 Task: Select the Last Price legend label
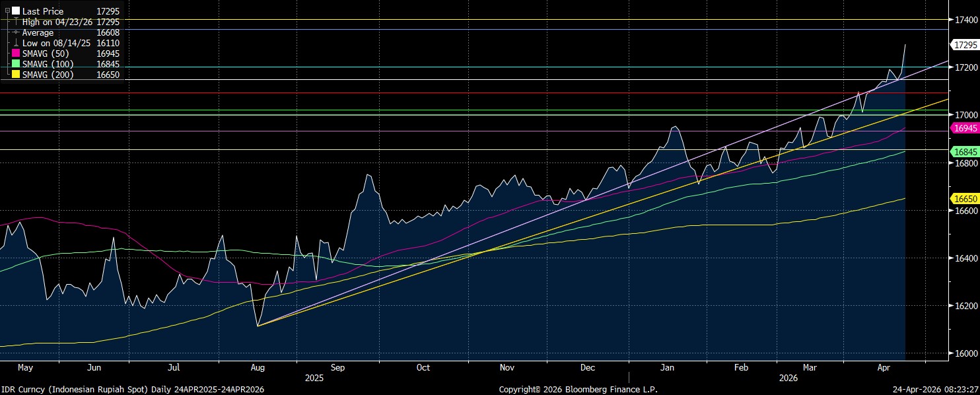[43, 11]
